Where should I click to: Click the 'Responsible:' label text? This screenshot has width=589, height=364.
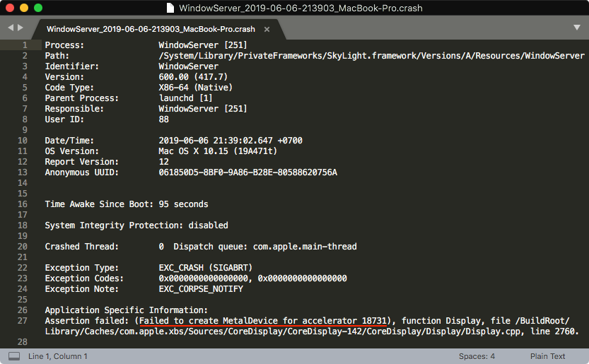pyautogui.click(x=74, y=109)
